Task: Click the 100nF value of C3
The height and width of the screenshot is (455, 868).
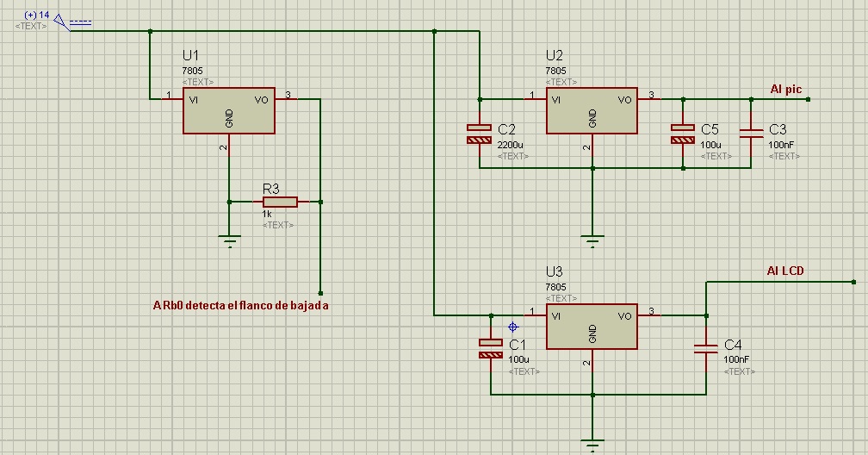Action: click(x=781, y=145)
